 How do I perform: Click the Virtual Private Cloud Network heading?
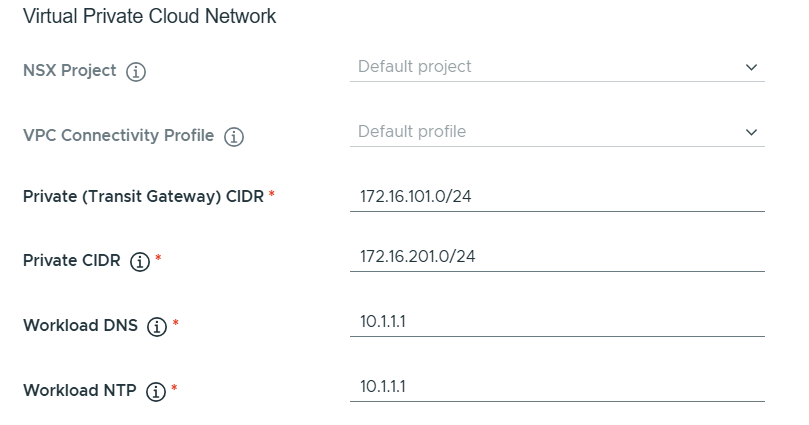point(150,17)
